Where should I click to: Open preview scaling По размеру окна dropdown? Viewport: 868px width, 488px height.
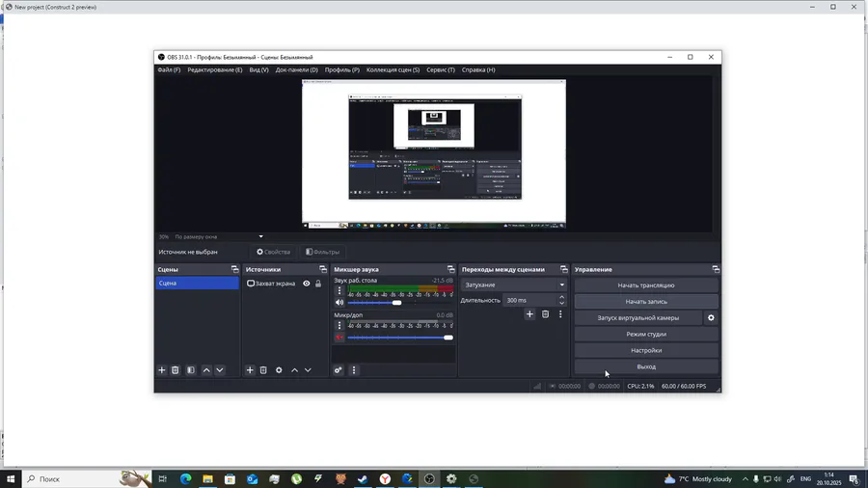(x=219, y=237)
